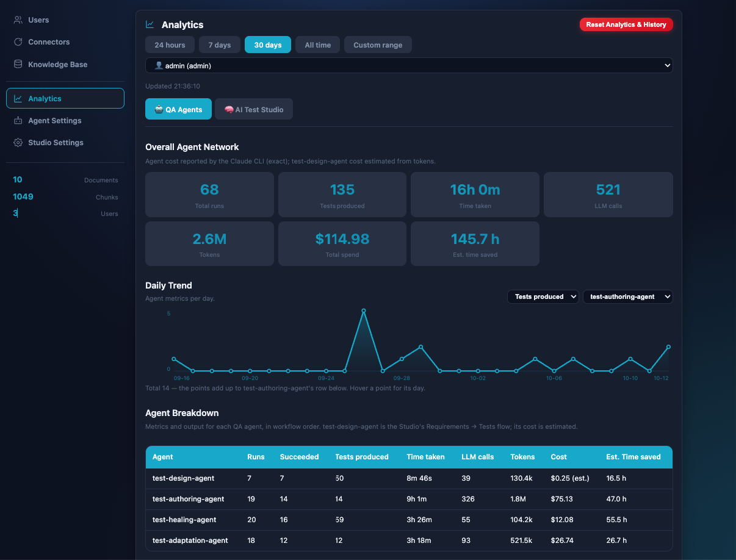The image size is (736, 560).
Task: Select the All time range
Action: [318, 45]
